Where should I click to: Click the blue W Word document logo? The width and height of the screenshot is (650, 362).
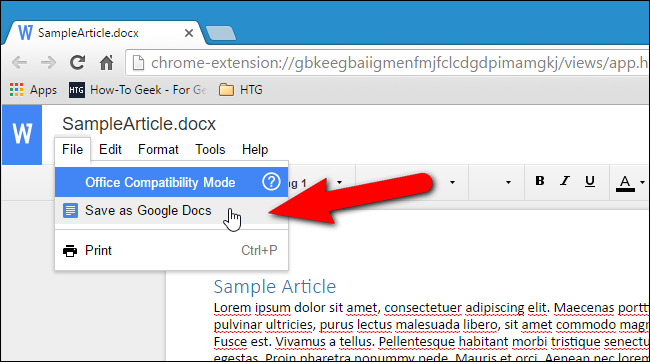click(x=22, y=134)
